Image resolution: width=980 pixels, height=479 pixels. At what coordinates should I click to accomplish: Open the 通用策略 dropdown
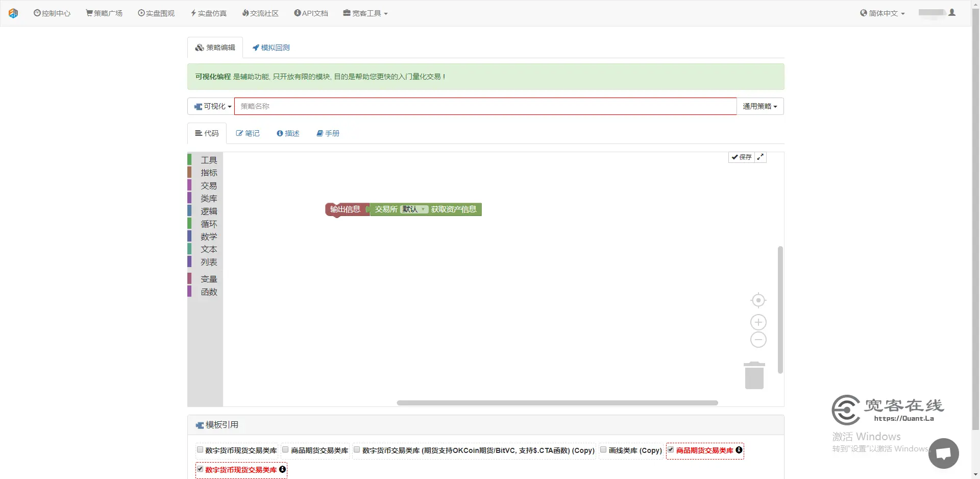759,106
